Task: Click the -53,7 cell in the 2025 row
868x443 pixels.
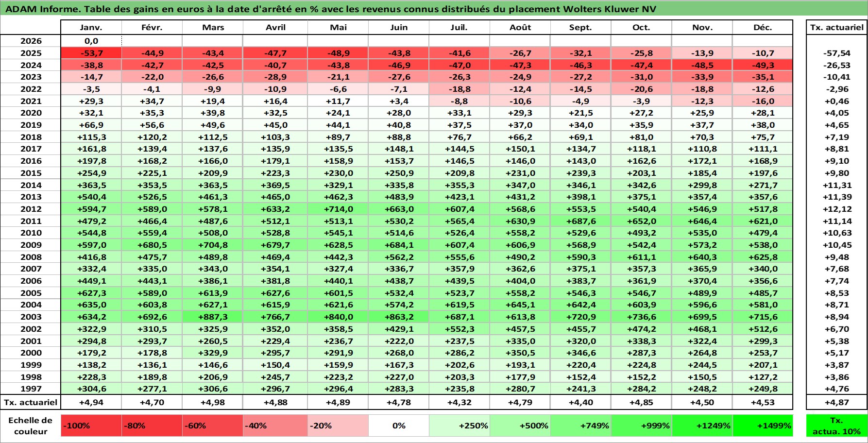Action: (x=91, y=53)
